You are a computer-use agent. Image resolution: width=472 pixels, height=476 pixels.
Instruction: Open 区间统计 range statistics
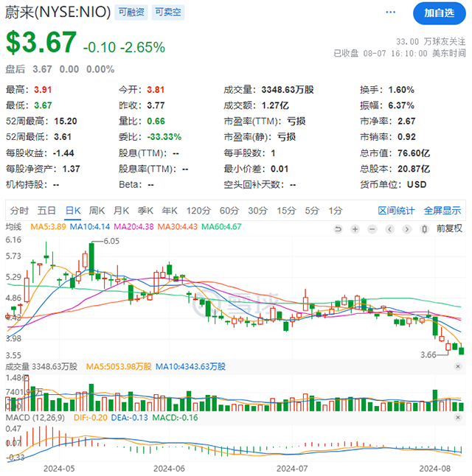click(396, 211)
